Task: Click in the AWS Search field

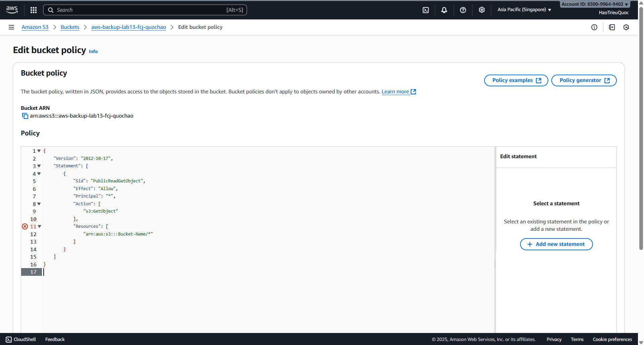Action: click(x=141, y=10)
